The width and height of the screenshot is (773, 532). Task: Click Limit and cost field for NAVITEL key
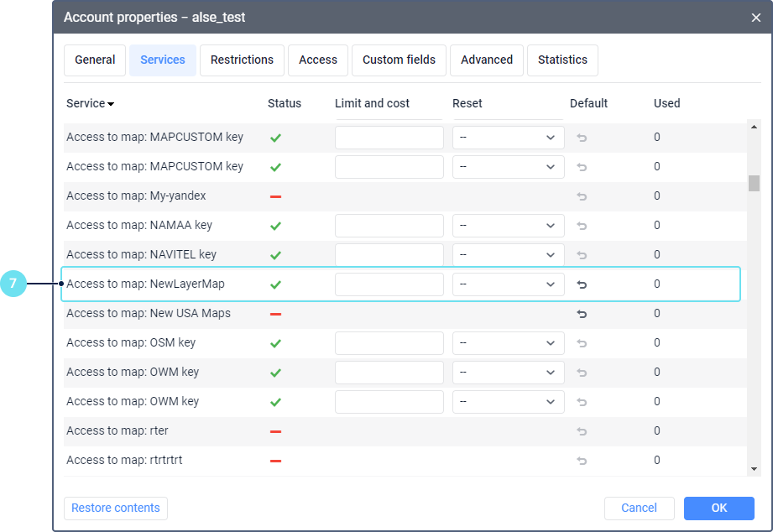(x=389, y=255)
